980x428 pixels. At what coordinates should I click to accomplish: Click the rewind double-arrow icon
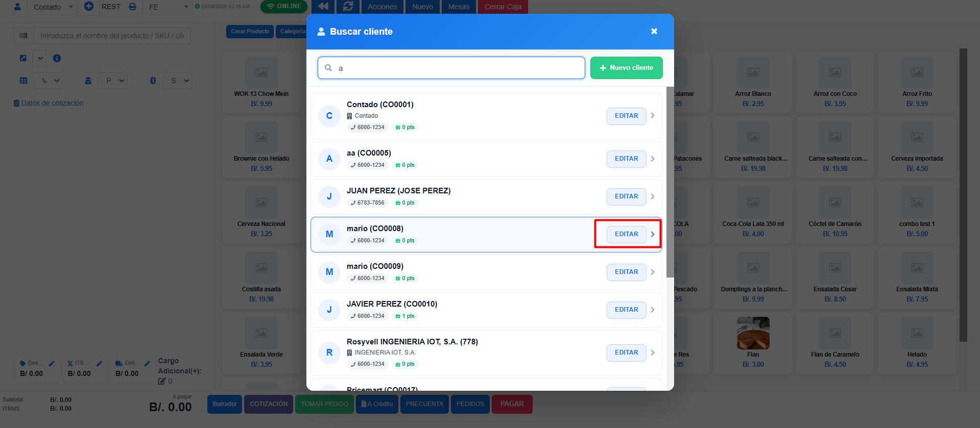(x=323, y=6)
